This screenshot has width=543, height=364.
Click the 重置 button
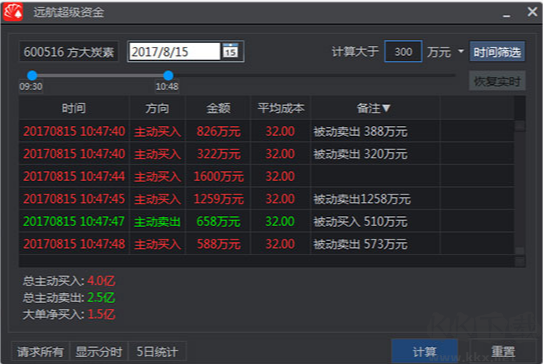click(x=504, y=351)
